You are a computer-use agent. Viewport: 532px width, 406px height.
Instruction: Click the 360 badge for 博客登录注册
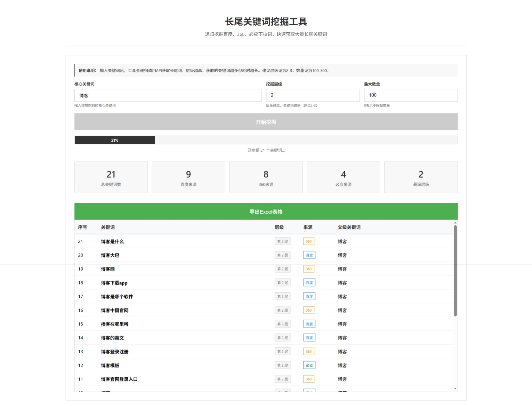pos(309,351)
